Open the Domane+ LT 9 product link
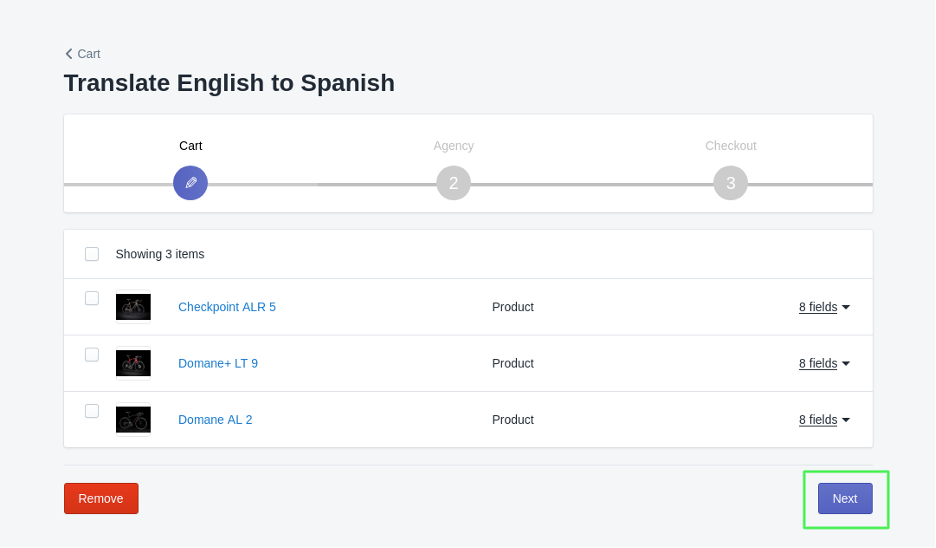The width and height of the screenshot is (936, 548). coord(218,364)
